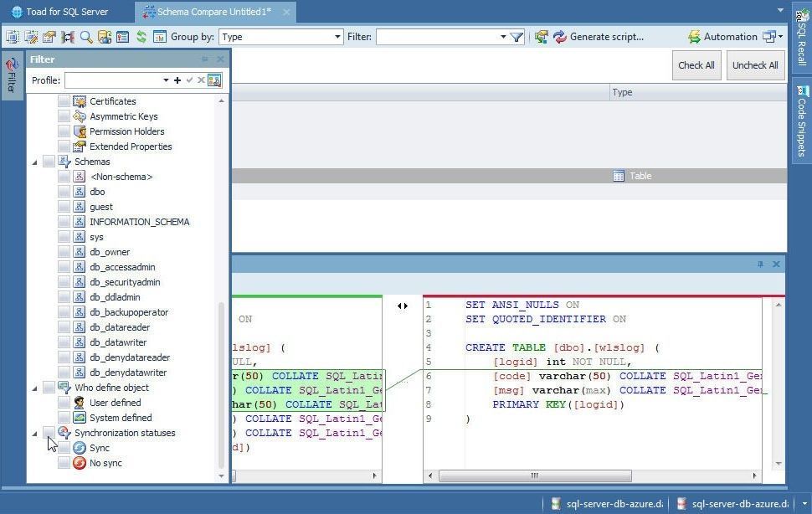This screenshot has width=812, height=514.
Task: Click the Sync status icon
Action: [80, 448]
